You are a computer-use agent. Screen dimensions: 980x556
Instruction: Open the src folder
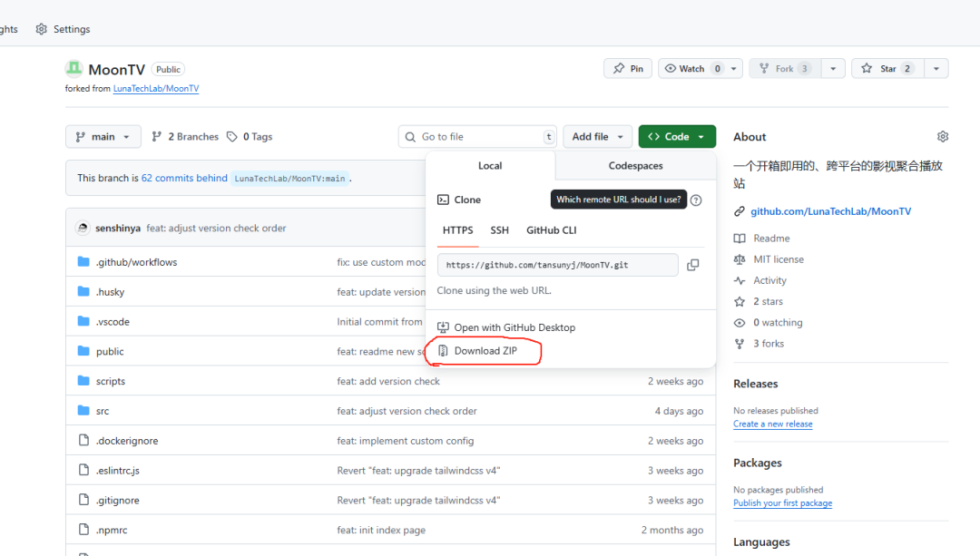coord(103,411)
